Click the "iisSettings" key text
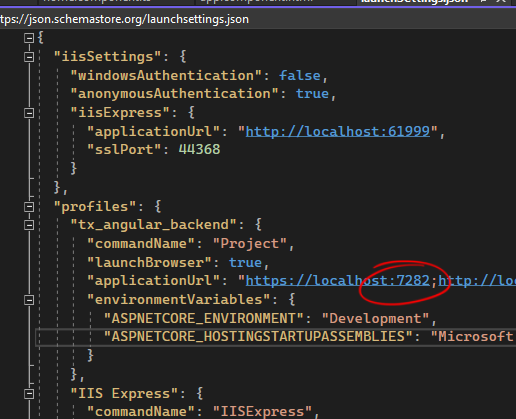The image size is (516, 419). click(108, 56)
